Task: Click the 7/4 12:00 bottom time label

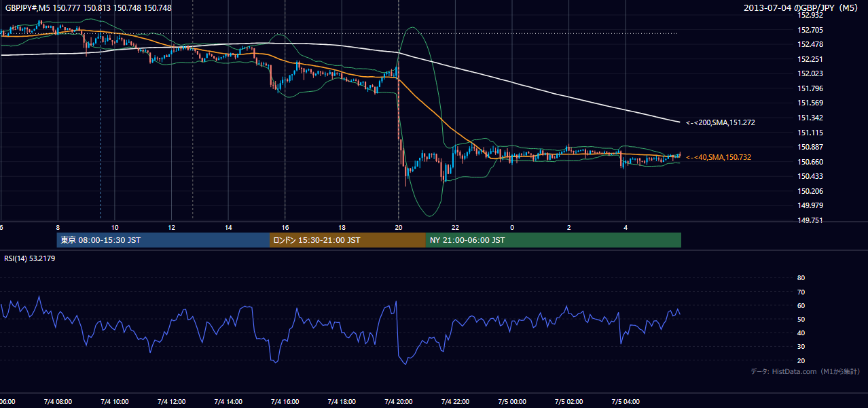Action: point(171,402)
